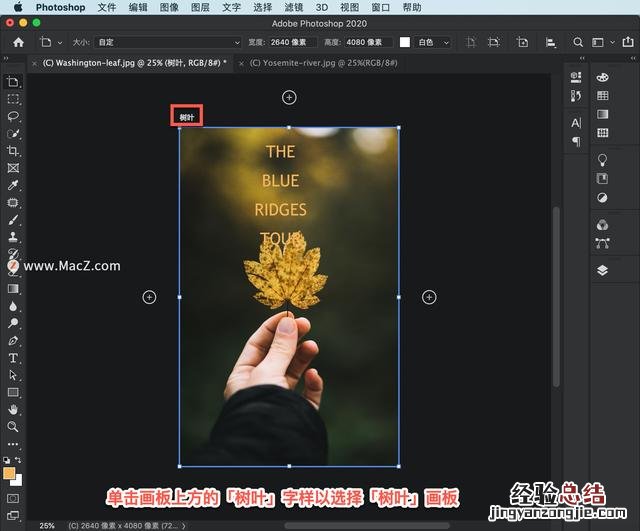Click the Home button in options bar

18,43
